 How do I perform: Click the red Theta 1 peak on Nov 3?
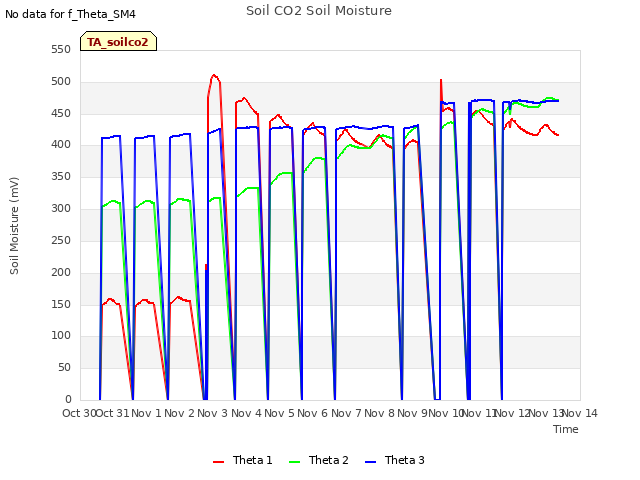[x=214, y=76]
